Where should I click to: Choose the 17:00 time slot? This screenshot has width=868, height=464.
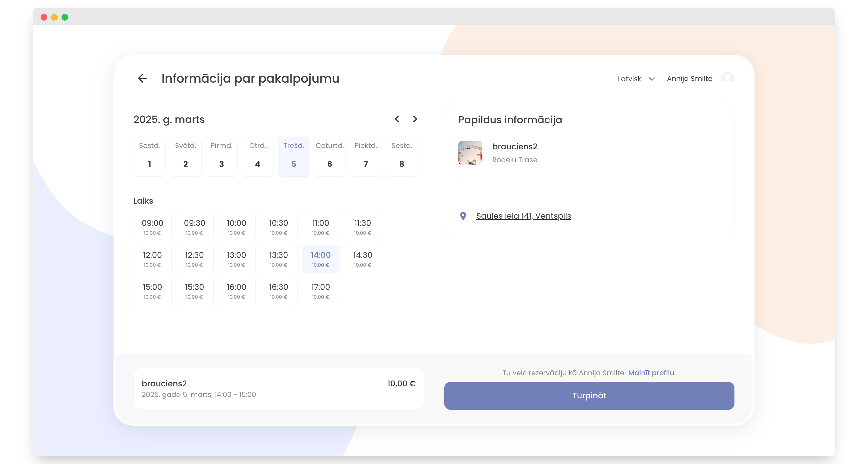[x=320, y=291]
